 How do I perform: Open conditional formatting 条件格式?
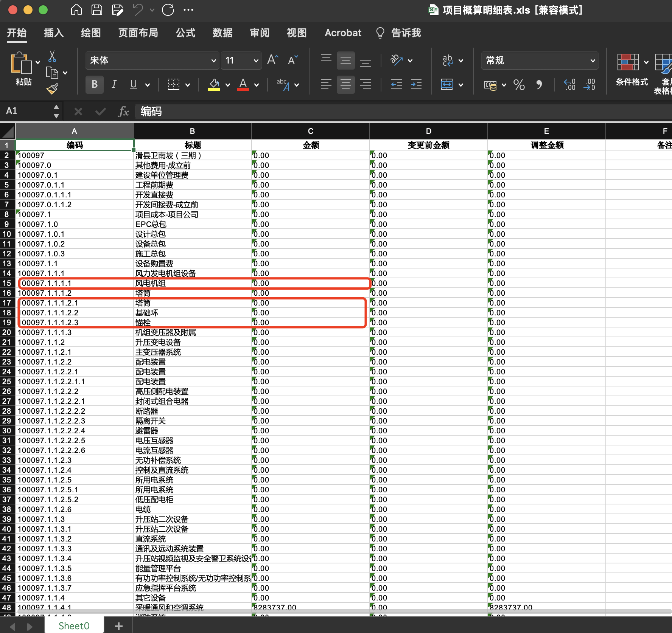click(632, 70)
